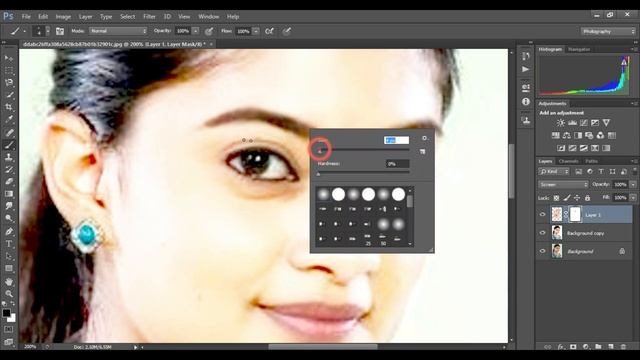This screenshot has height=360, width=640.
Task: Click the brush Hardness slider handle
Action: [319, 174]
